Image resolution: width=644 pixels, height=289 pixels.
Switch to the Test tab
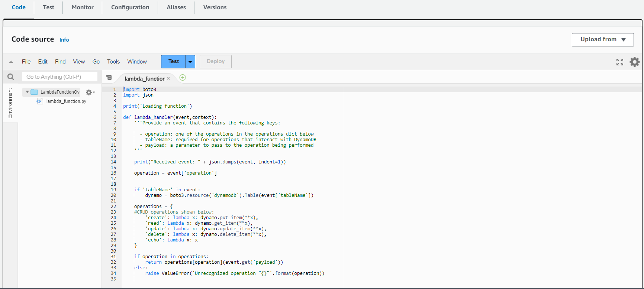tap(48, 7)
